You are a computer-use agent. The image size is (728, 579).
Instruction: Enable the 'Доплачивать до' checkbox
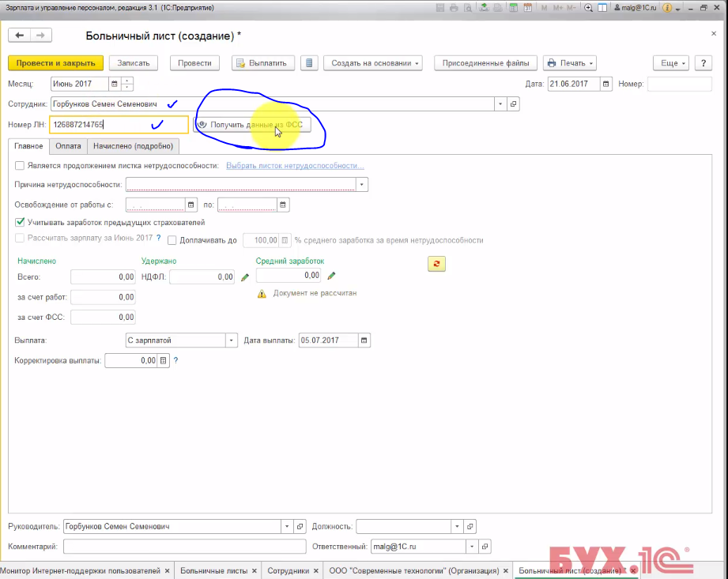(x=172, y=240)
